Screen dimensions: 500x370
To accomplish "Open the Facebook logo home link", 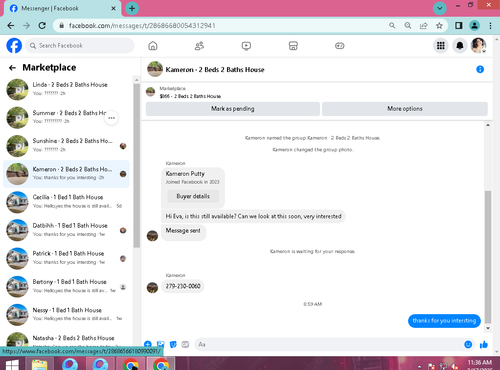I will tap(14, 46).
